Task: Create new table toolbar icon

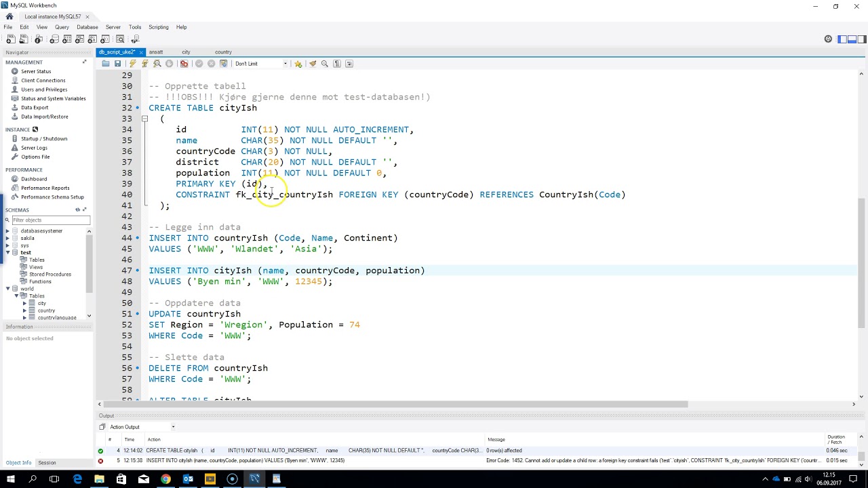Action: click(67, 39)
